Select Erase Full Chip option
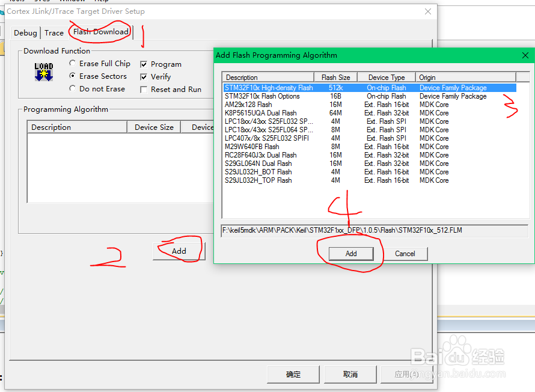Screen dimensions: 535x392 [72, 64]
